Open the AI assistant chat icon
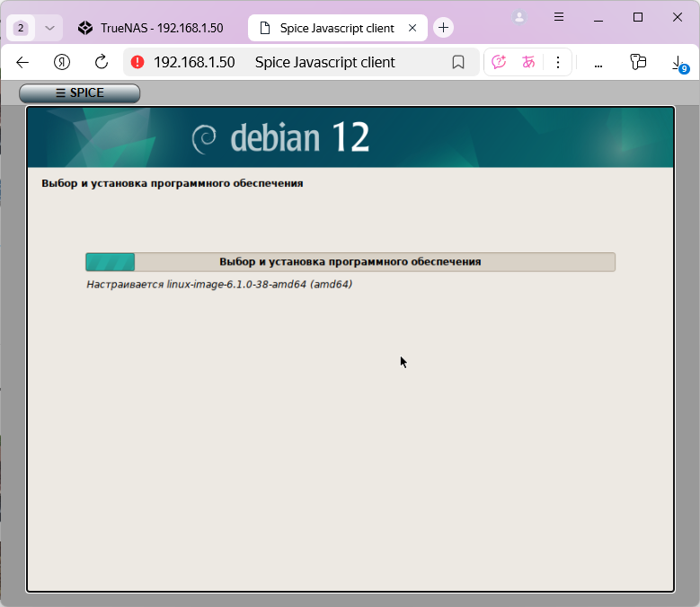 click(498, 62)
